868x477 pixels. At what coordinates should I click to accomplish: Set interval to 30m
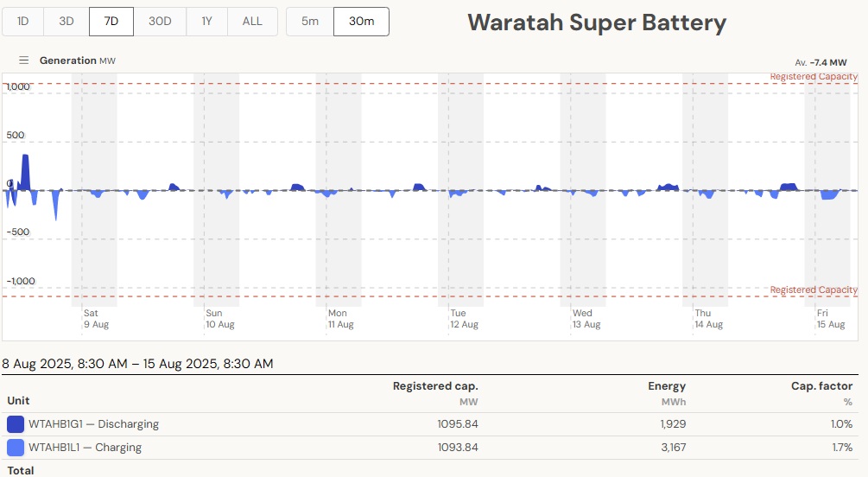pyautogui.click(x=361, y=22)
